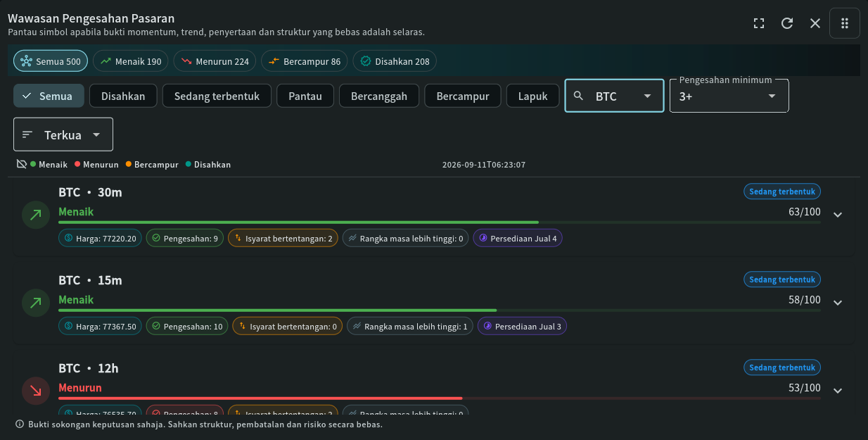Select the Bercanggah status filter
Screen dimensions: 868x440
(x=379, y=96)
